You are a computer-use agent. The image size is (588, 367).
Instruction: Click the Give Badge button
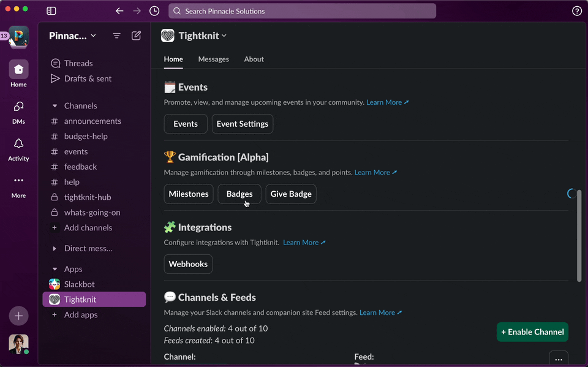pos(291,194)
